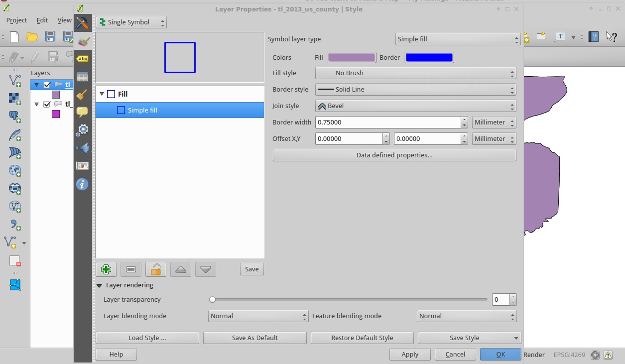Image resolution: width=625 pixels, height=364 pixels.
Task: Open the Labels tab with abc icon
Action: point(82,59)
